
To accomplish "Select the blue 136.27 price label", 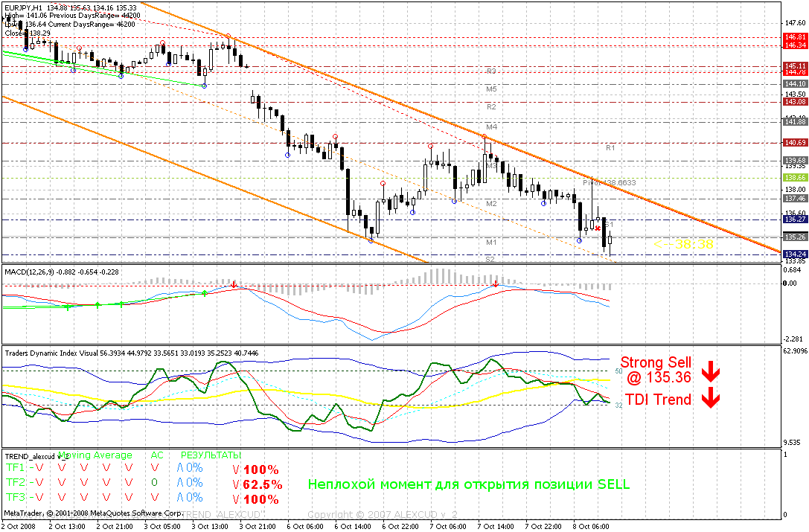I will pos(795,219).
